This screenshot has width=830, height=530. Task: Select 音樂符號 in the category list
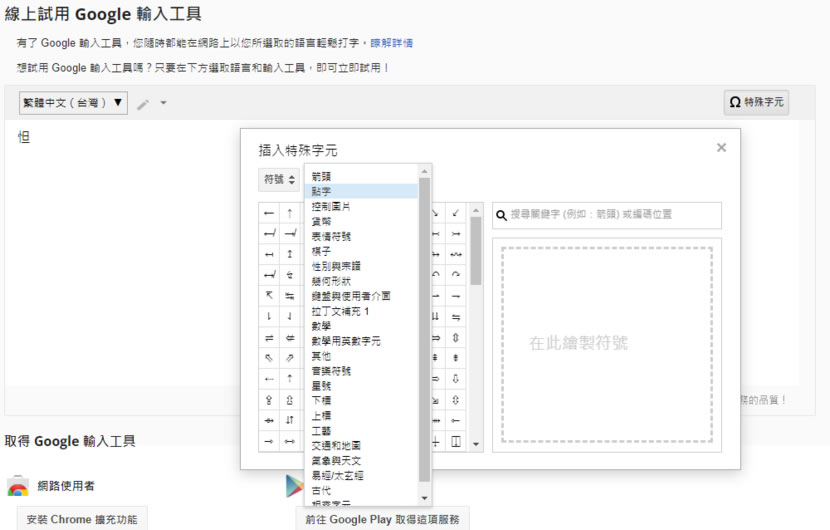point(361,371)
